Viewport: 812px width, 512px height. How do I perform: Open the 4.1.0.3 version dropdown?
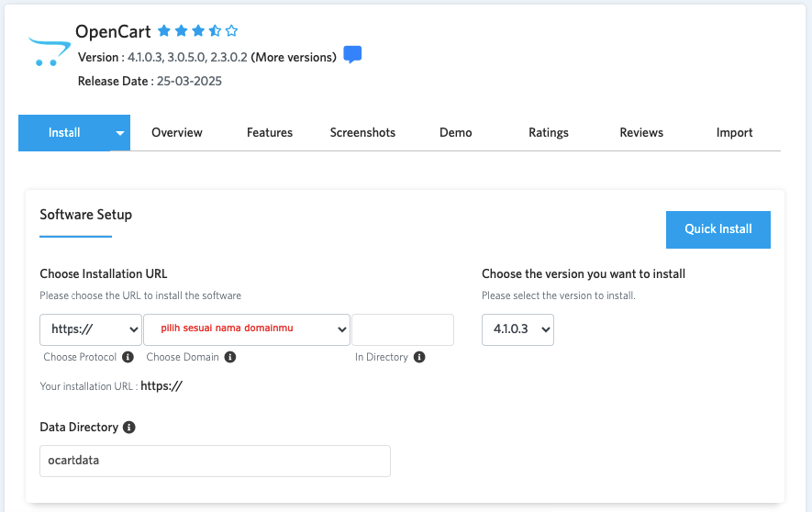coord(517,329)
